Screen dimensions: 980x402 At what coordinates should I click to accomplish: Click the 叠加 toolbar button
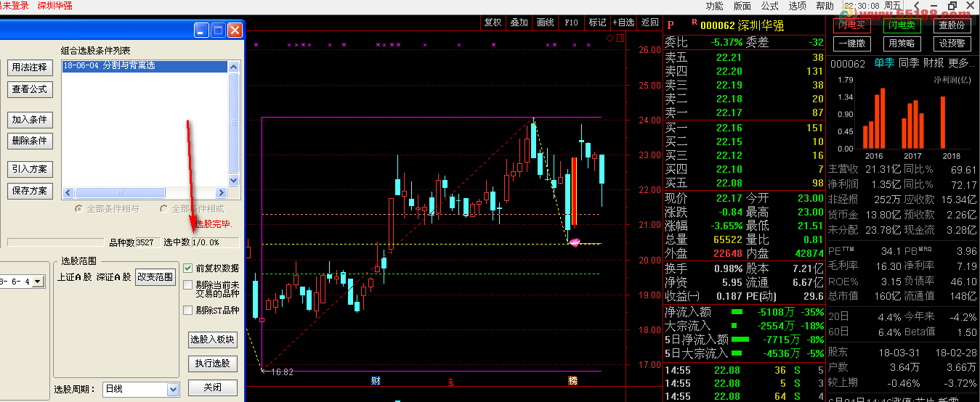[x=519, y=22]
